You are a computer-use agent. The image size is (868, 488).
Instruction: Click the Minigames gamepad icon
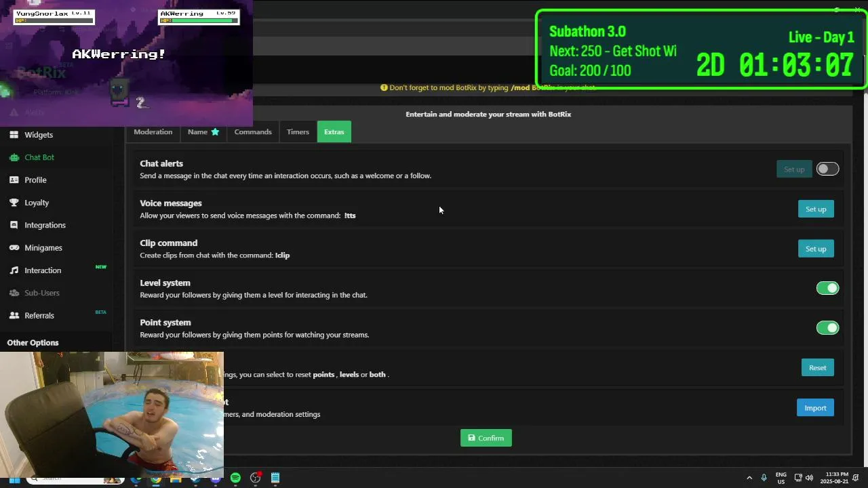coord(14,248)
